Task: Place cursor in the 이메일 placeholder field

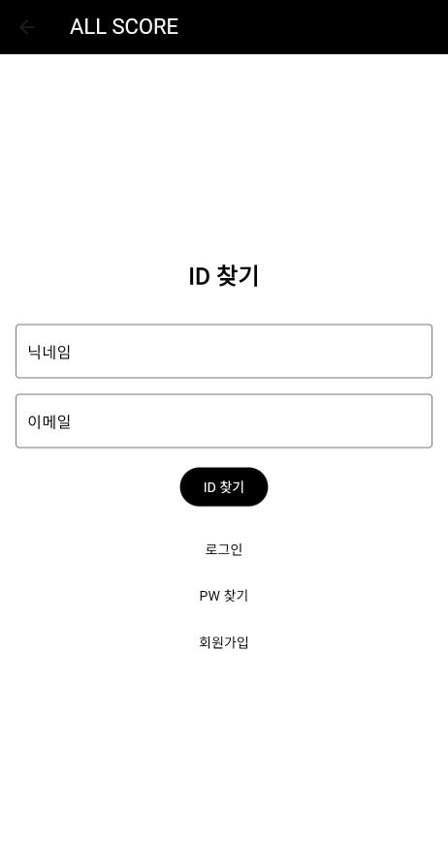Action: [x=224, y=420]
